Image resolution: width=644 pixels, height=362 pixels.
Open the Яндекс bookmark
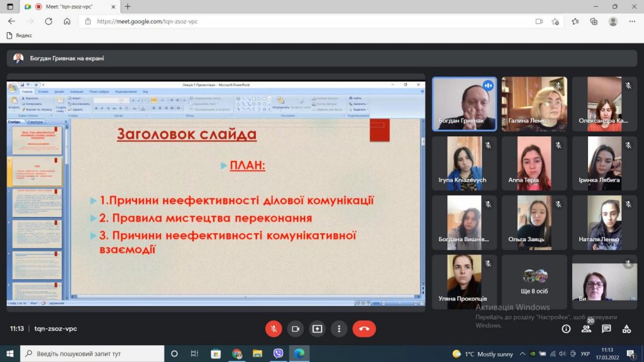pyautogui.click(x=19, y=35)
